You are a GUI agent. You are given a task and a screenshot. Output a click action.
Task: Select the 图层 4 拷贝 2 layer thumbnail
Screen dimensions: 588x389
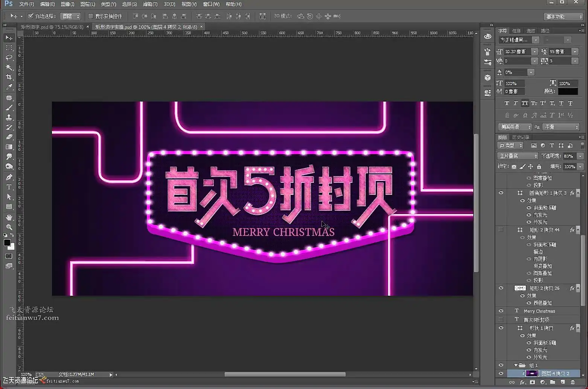click(532, 374)
